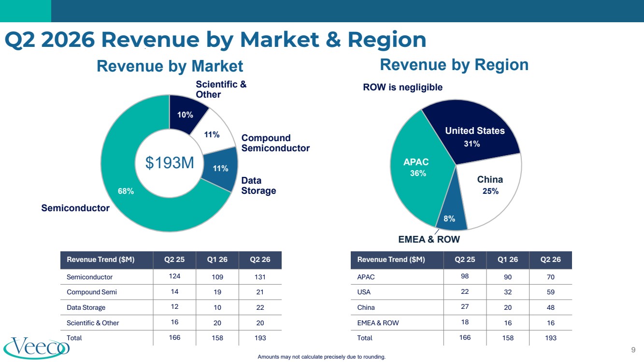The height and width of the screenshot is (362, 644).
Task: Select APAC's Q1 26 value 90
Action: tap(508, 277)
